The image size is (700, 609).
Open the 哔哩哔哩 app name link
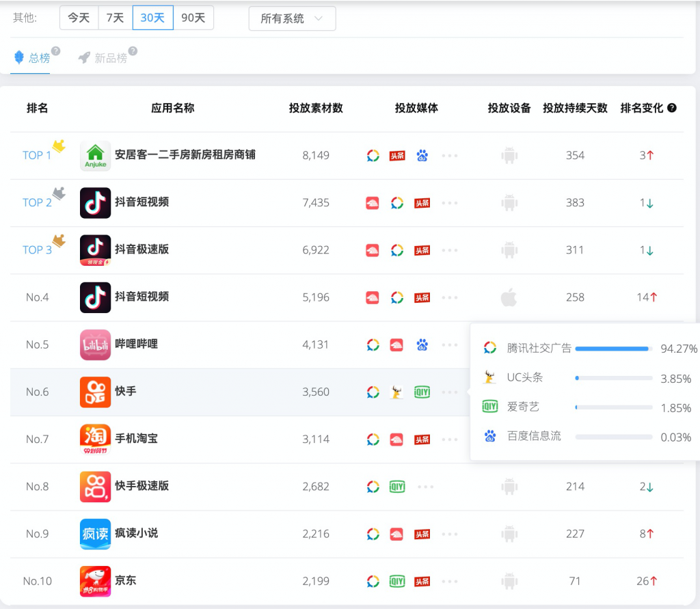(x=137, y=344)
